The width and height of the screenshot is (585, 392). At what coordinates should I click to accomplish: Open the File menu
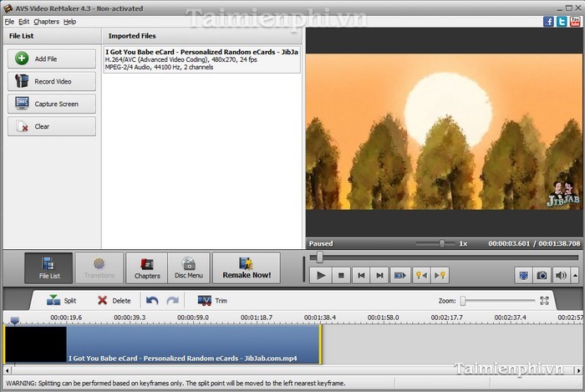coord(9,22)
